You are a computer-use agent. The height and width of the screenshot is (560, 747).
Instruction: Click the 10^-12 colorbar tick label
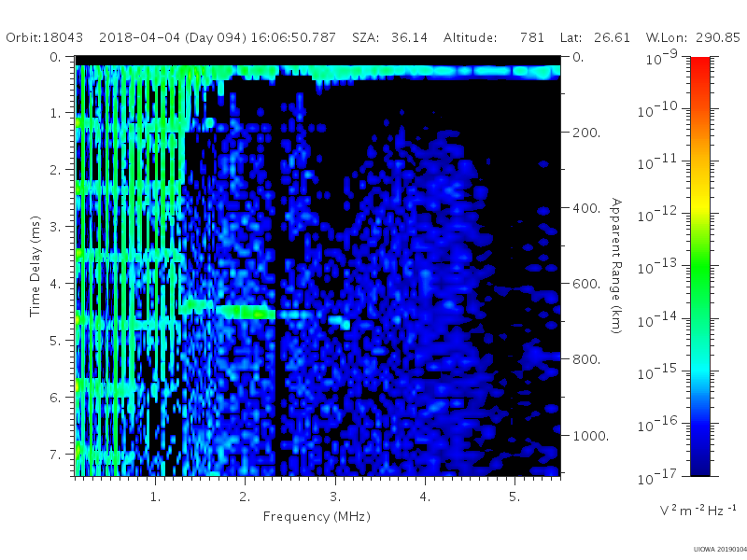658,215
